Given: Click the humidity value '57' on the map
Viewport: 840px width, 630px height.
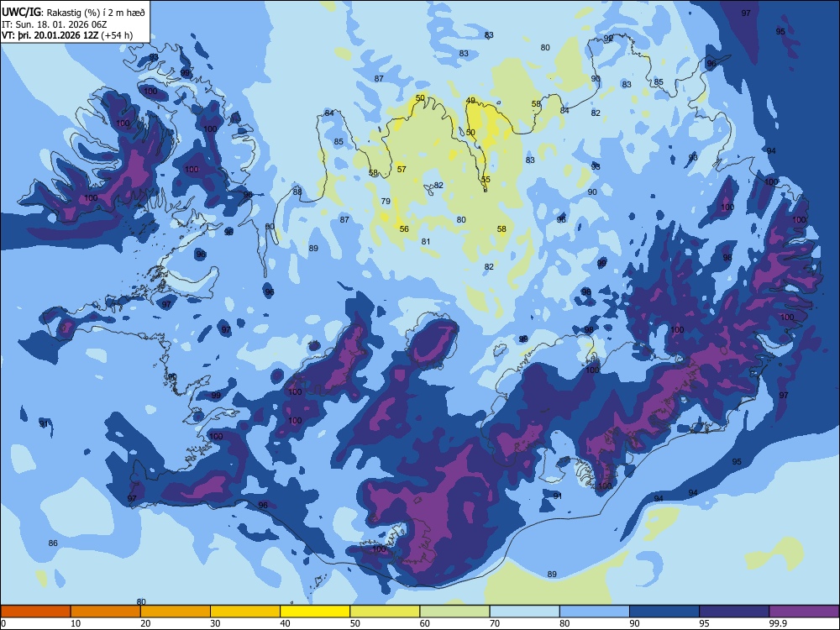Looking at the screenshot, I should click(402, 170).
